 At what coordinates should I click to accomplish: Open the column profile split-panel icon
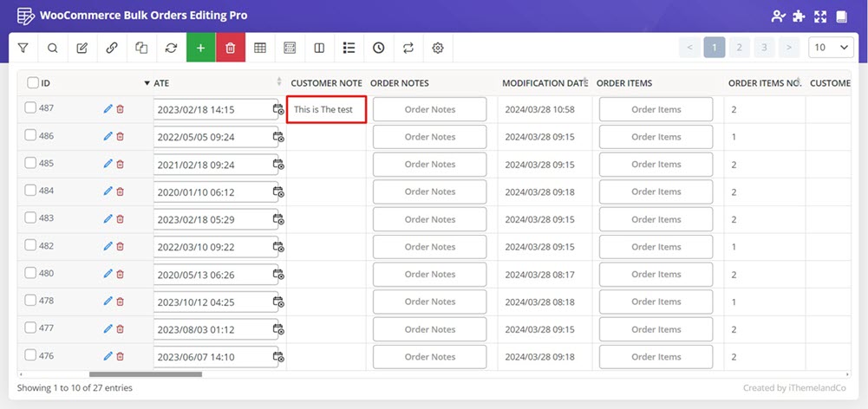[x=319, y=48]
